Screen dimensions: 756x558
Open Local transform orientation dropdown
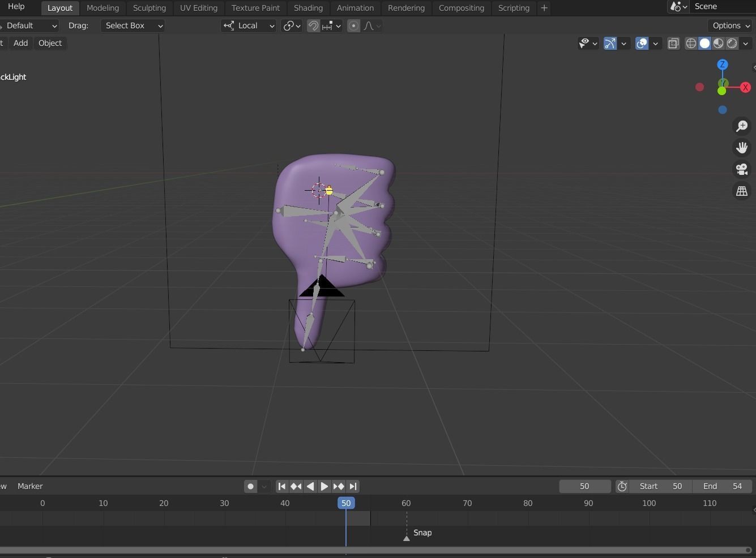(x=249, y=25)
